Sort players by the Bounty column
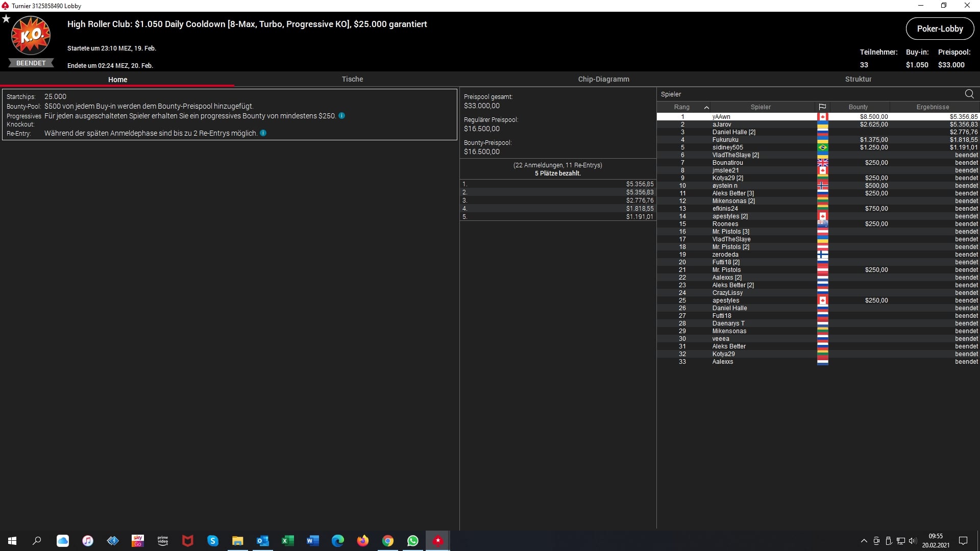The height and width of the screenshot is (551, 980). 858,107
